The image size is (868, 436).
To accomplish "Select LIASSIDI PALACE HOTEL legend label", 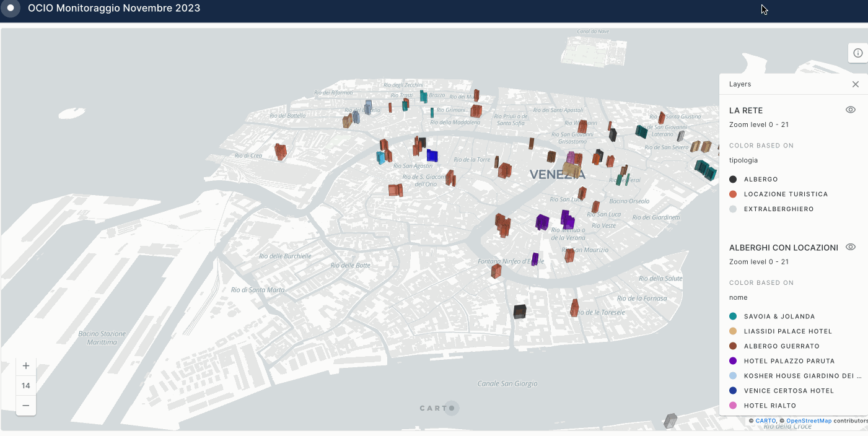I will [788, 331].
